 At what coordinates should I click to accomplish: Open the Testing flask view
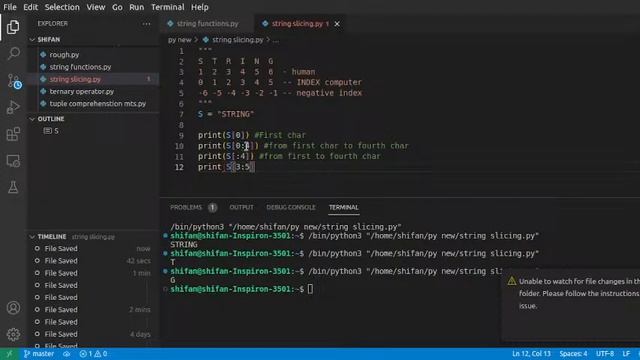tap(13, 187)
